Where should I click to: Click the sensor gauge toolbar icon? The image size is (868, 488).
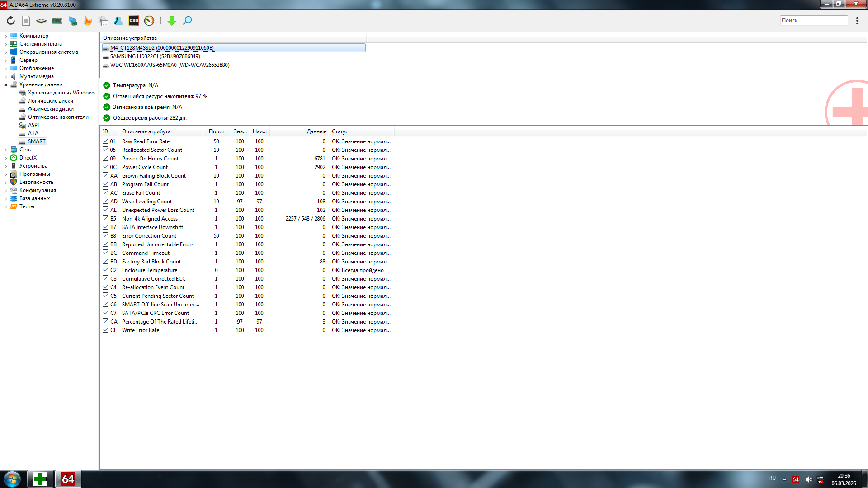point(149,21)
